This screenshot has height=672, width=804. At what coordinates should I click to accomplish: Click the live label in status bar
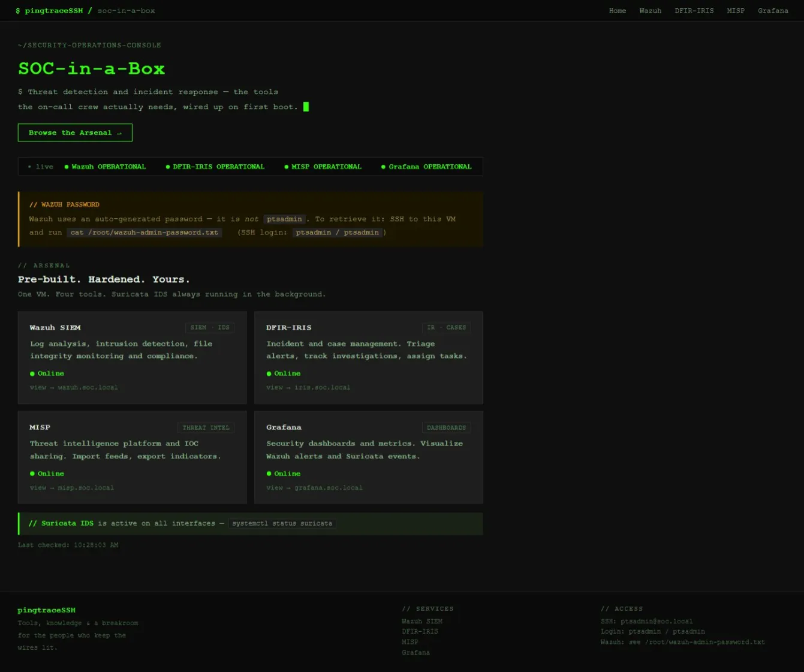[41, 167]
